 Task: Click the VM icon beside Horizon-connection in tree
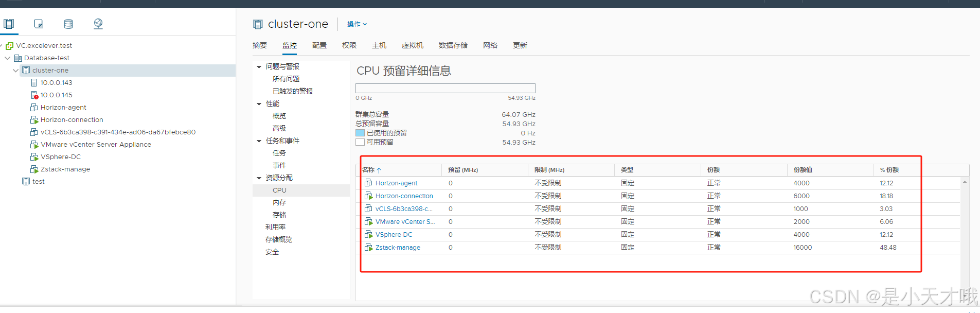(x=34, y=120)
